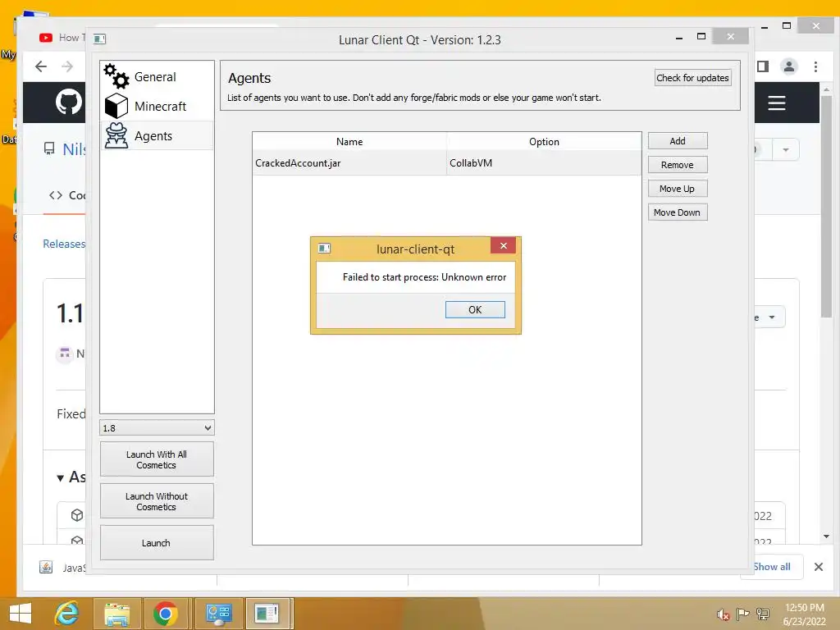840x630 pixels.
Task: Close the Chrome downloads bar
Action: tap(818, 567)
